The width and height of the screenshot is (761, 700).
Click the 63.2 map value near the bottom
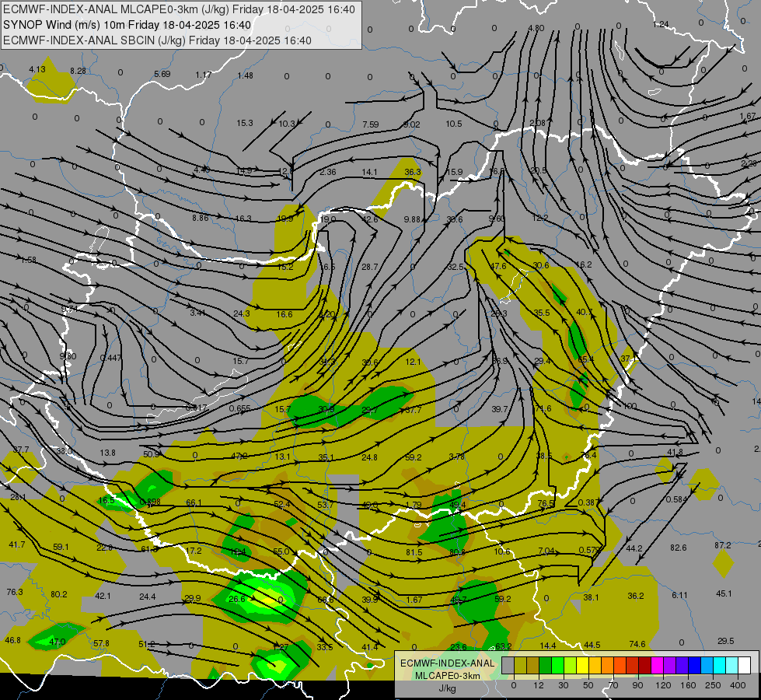click(x=503, y=646)
